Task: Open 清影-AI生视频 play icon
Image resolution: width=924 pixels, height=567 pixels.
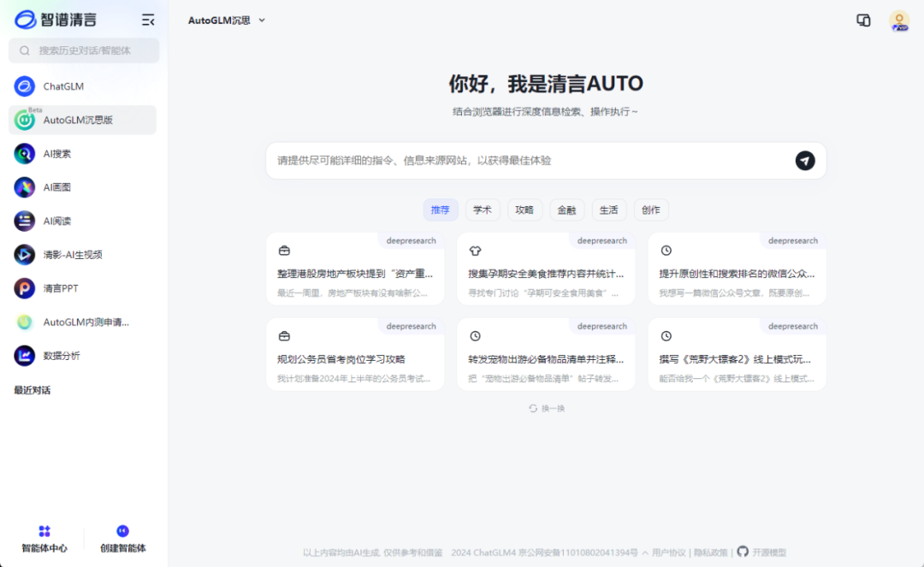Action: (24, 254)
